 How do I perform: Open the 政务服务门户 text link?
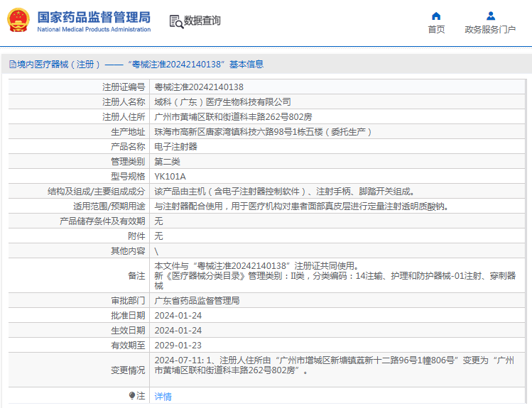[490, 30]
